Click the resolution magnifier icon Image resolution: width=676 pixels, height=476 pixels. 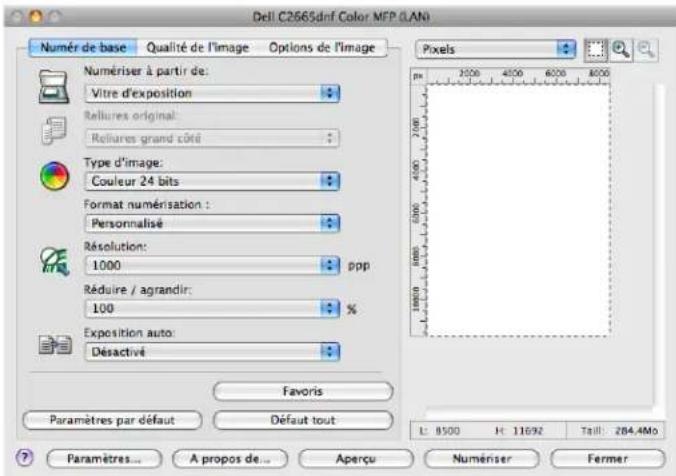coord(55,261)
